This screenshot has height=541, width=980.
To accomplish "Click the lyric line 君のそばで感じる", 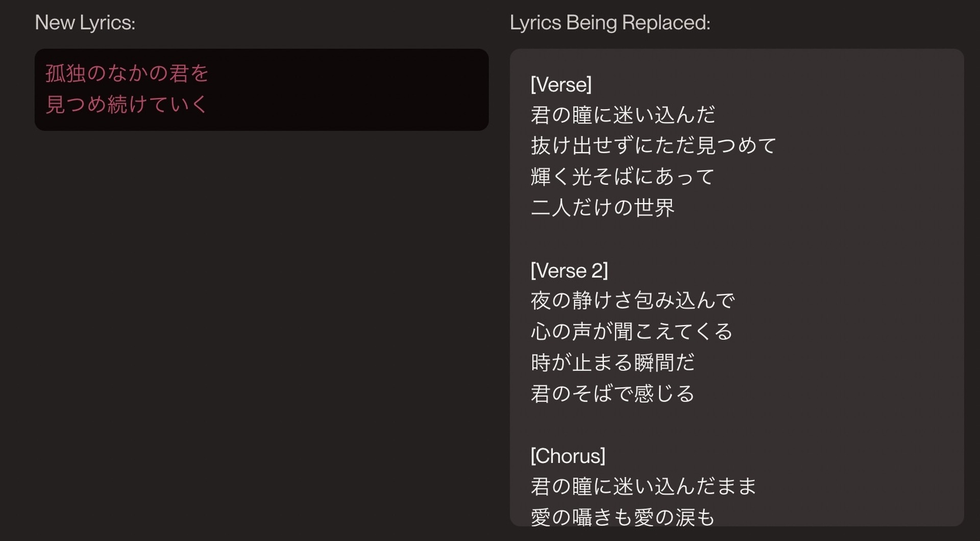I will [x=612, y=394].
